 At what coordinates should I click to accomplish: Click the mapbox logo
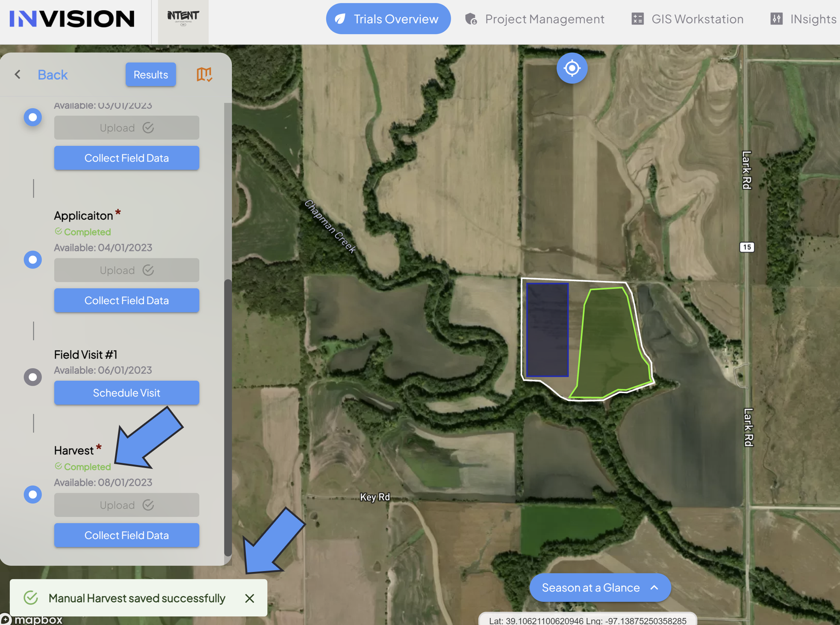coord(32,619)
